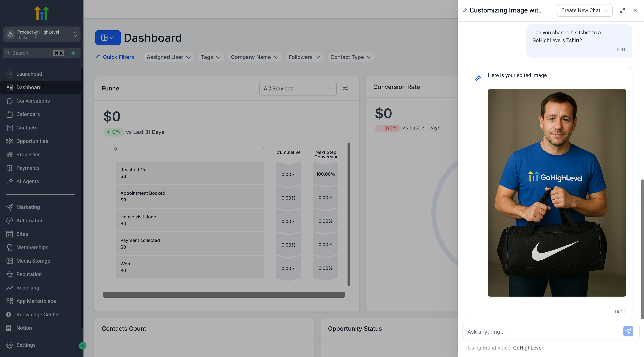Viewport: 644px width, 357px height.
Task: Expand the AC Services pipeline dropdown
Action: coord(298,88)
